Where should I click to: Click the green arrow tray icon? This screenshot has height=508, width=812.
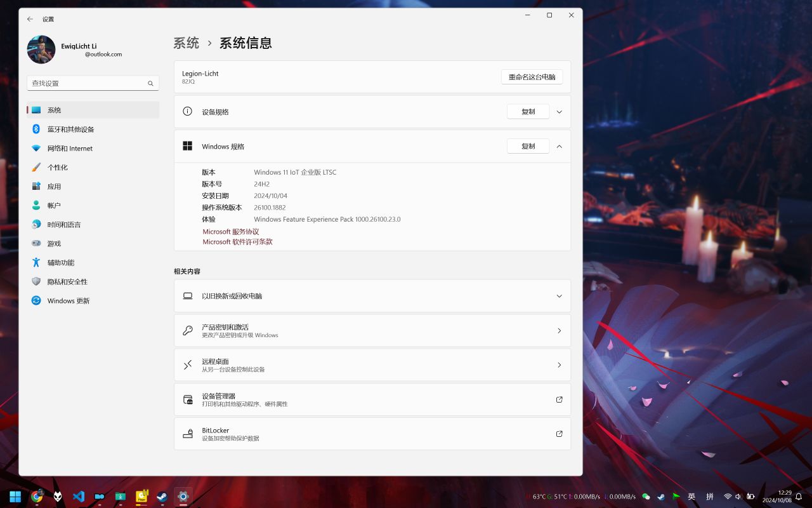click(676, 497)
